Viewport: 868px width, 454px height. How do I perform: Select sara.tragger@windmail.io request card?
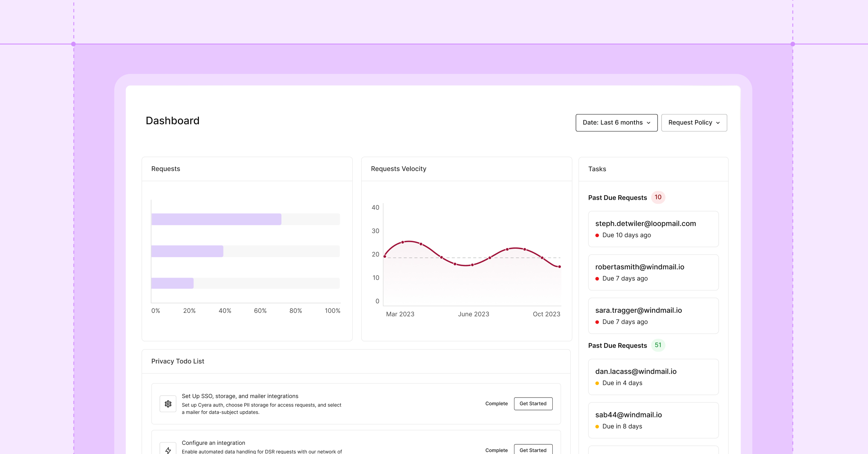click(653, 316)
